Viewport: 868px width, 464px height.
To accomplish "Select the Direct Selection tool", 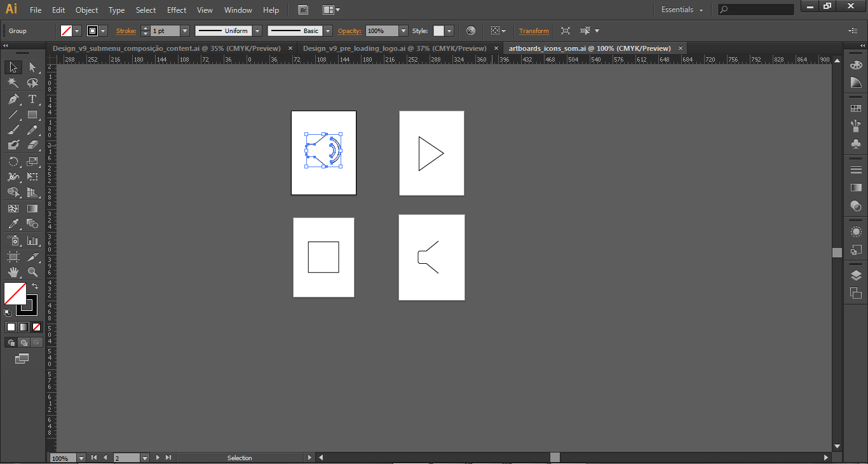I will pos(32,67).
